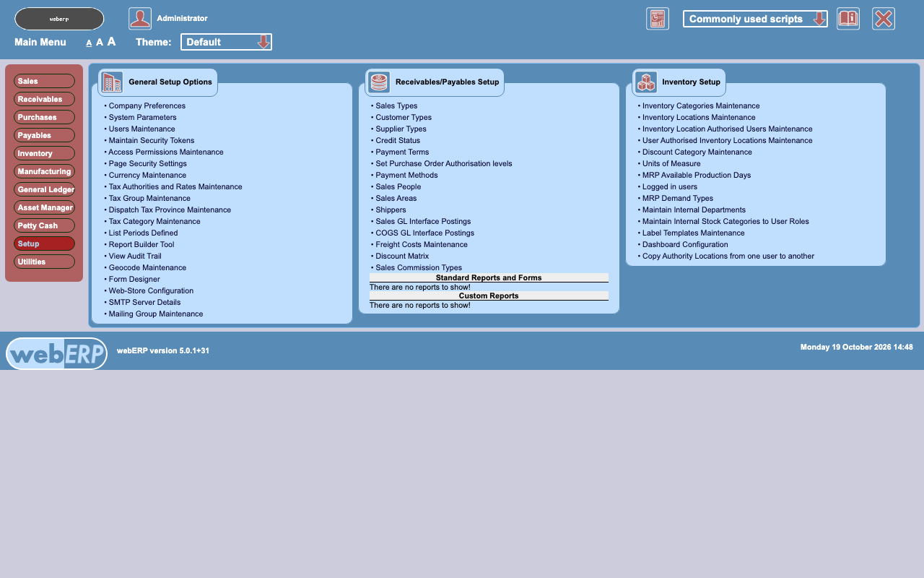Click the Receivables/Payables Setup coins icon
This screenshot has height=578, width=924.
click(x=379, y=82)
